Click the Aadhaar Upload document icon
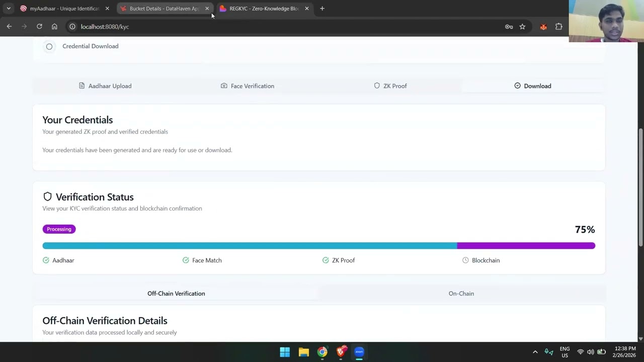 tap(82, 86)
